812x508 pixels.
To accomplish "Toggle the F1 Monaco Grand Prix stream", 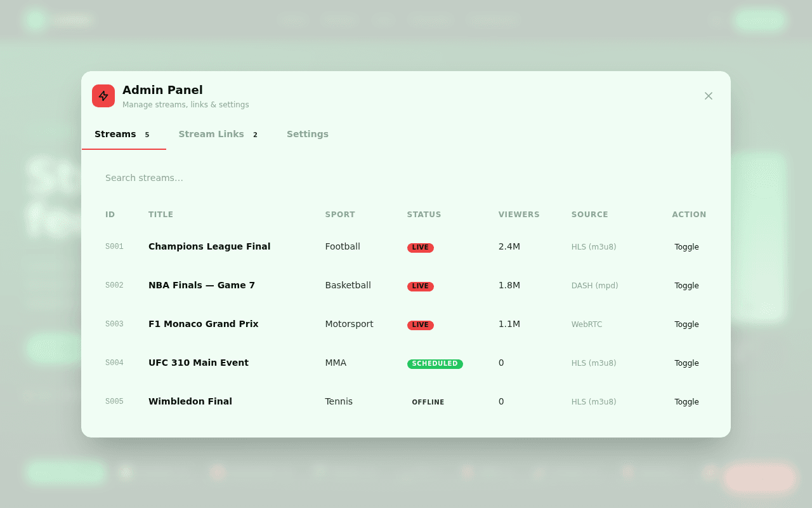I will click(686, 324).
